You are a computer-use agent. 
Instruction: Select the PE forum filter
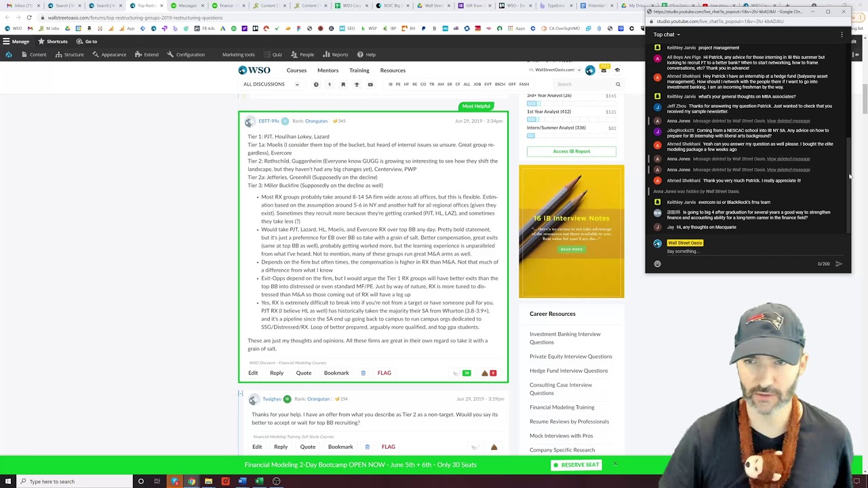click(x=398, y=85)
